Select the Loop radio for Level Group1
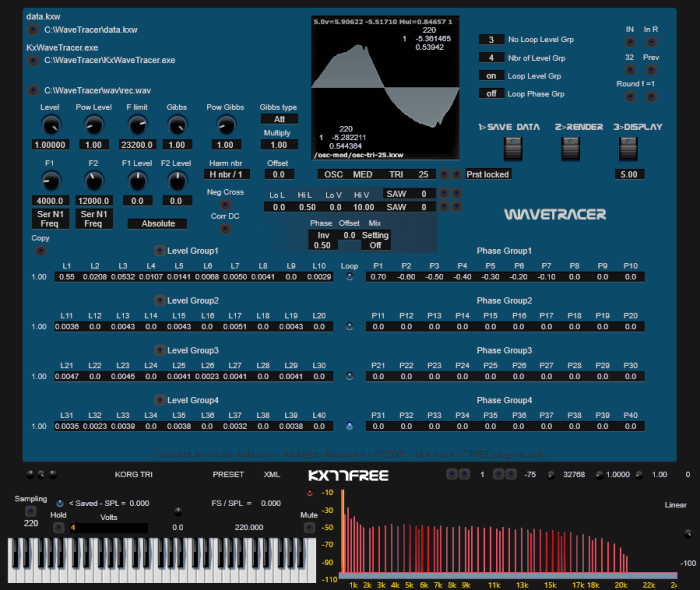Screen dimensions: 700x590 tap(350, 277)
